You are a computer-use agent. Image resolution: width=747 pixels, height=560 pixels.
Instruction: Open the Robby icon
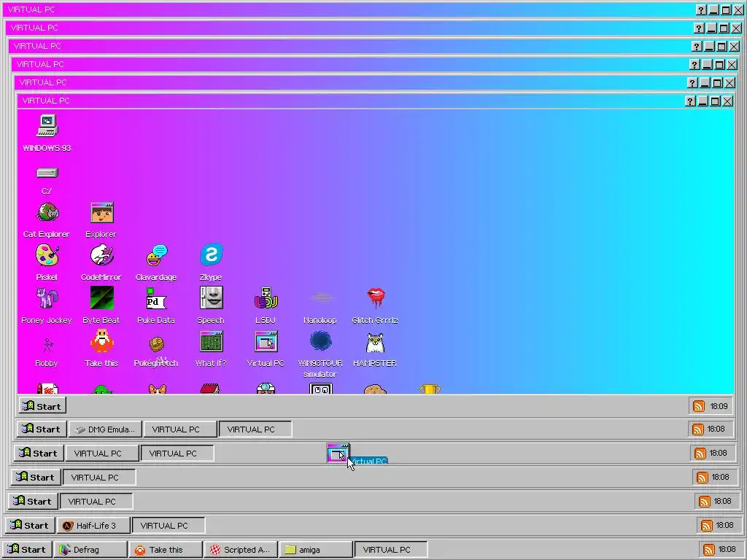coord(47,344)
